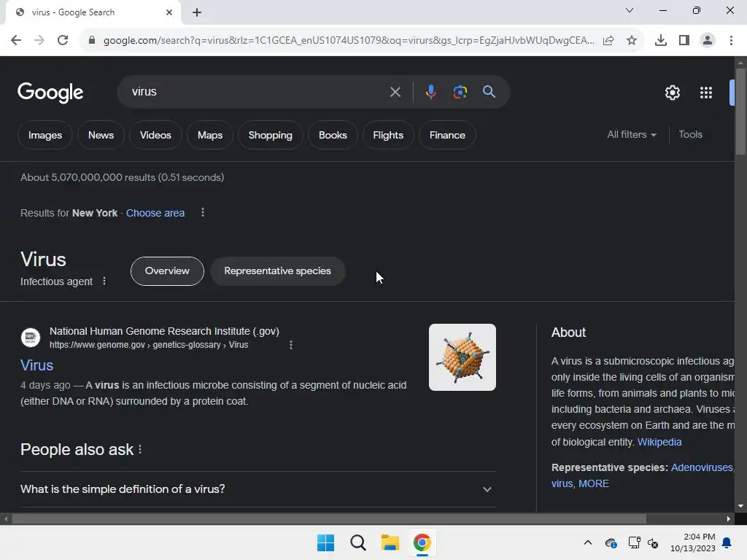Click the Adenoviruses link
This screenshot has height=560, width=747.
click(702, 467)
